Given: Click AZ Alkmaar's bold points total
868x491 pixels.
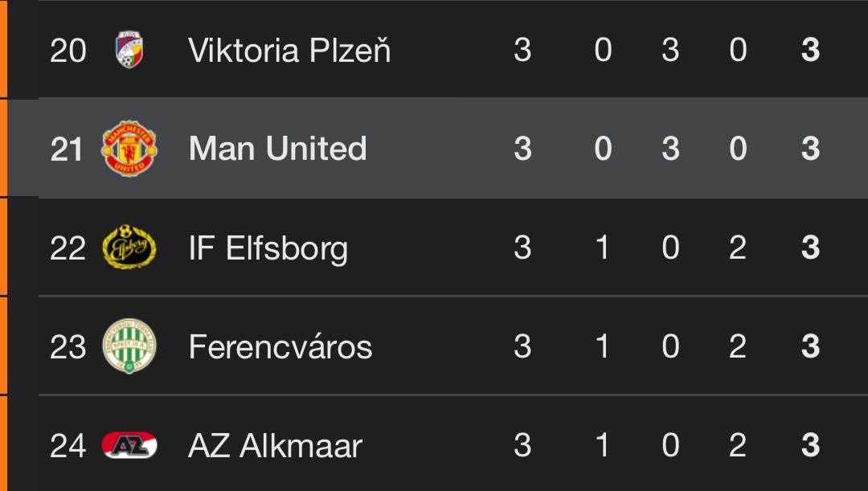Looking at the screenshot, I should [x=810, y=445].
